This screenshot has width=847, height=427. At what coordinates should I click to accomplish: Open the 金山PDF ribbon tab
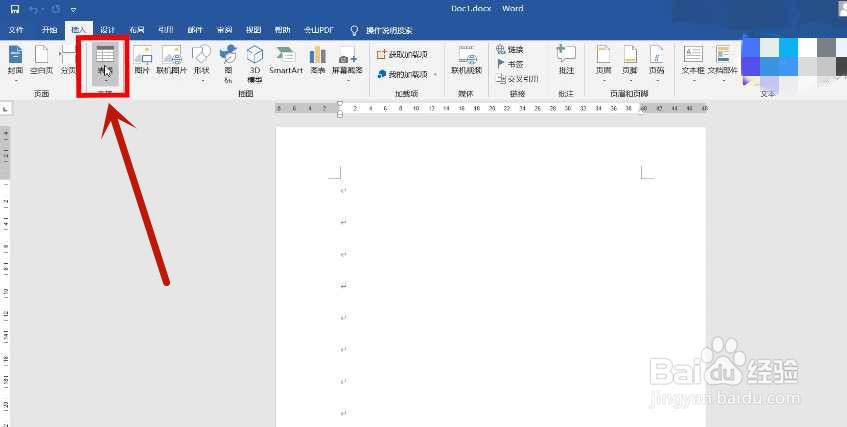coord(319,30)
